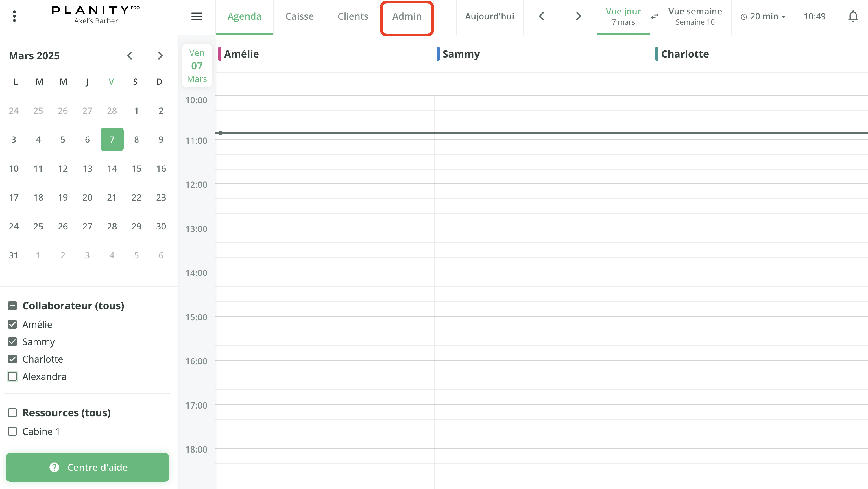Go to previous month in mini calendar
The height and width of the screenshot is (489, 868).
(130, 55)
